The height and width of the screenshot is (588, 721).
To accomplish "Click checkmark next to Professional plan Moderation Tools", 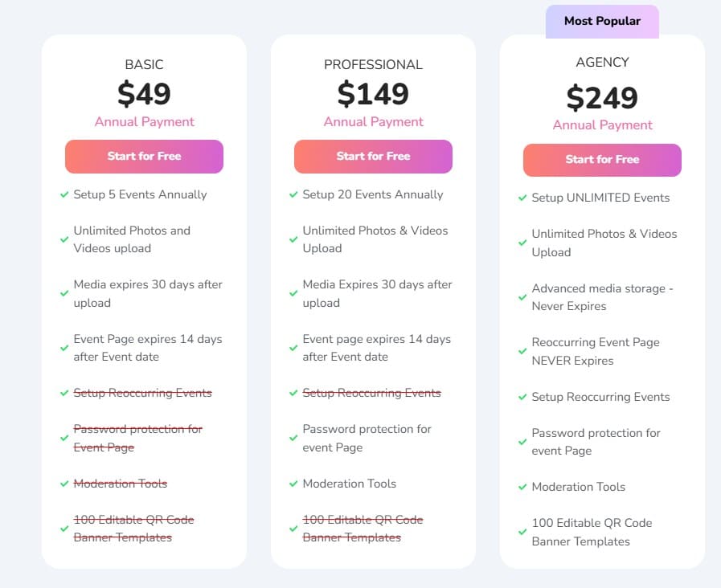I will click(293, 484).
